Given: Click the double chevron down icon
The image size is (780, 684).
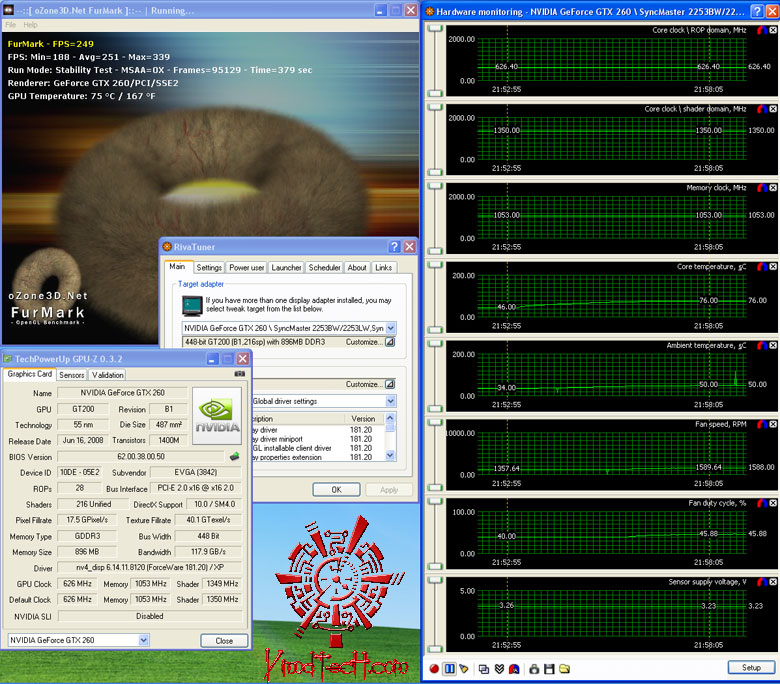Looking at the screenshot, I should (499, 669).
